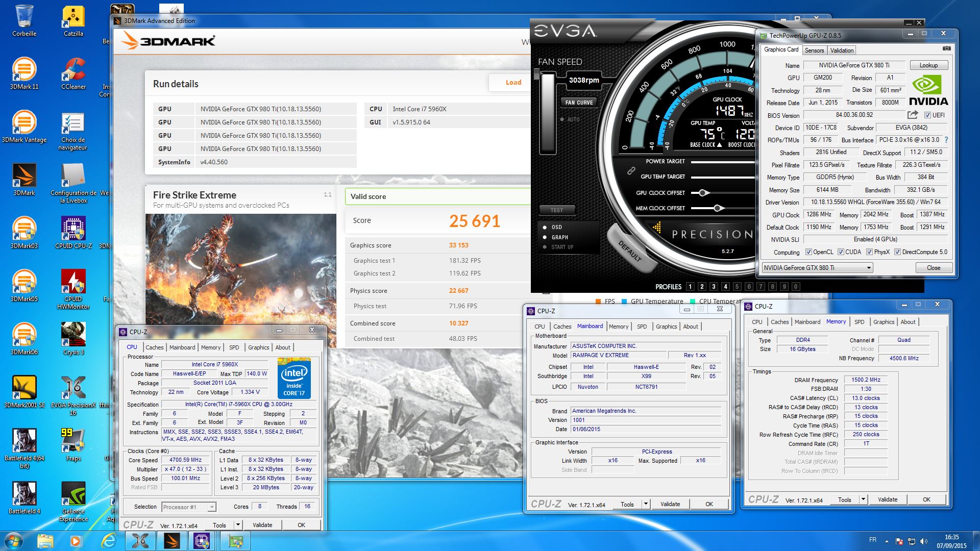Image resolution: width=980 pixels, height=551 pixels.
Task: Click GPU-Z screenshot camera icon
Action: 946,49
